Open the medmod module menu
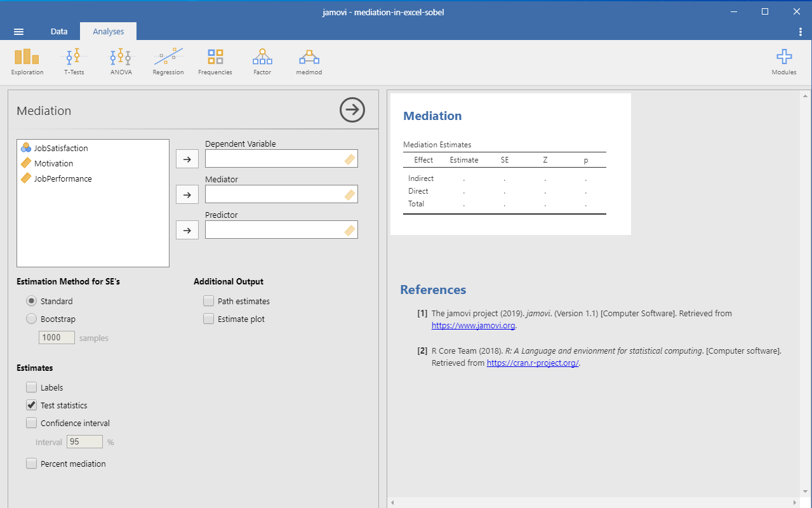This screenshot has height=508, width=812. pos(309,62)
